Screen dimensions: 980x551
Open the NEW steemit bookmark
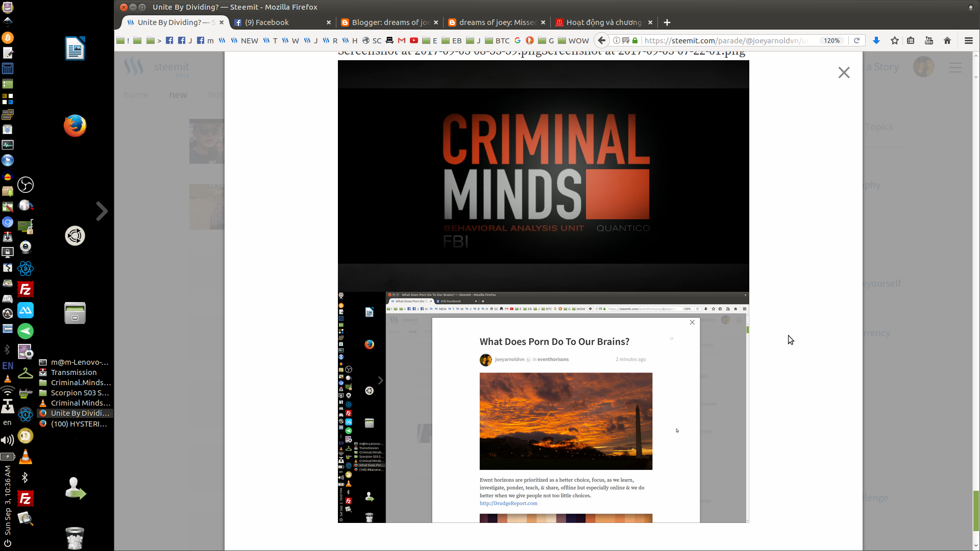[x=244, y=40]
